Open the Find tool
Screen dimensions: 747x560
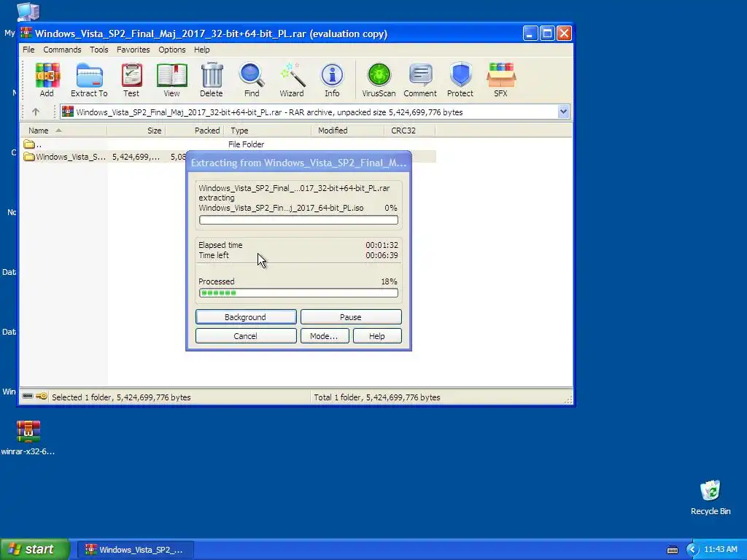252,79
